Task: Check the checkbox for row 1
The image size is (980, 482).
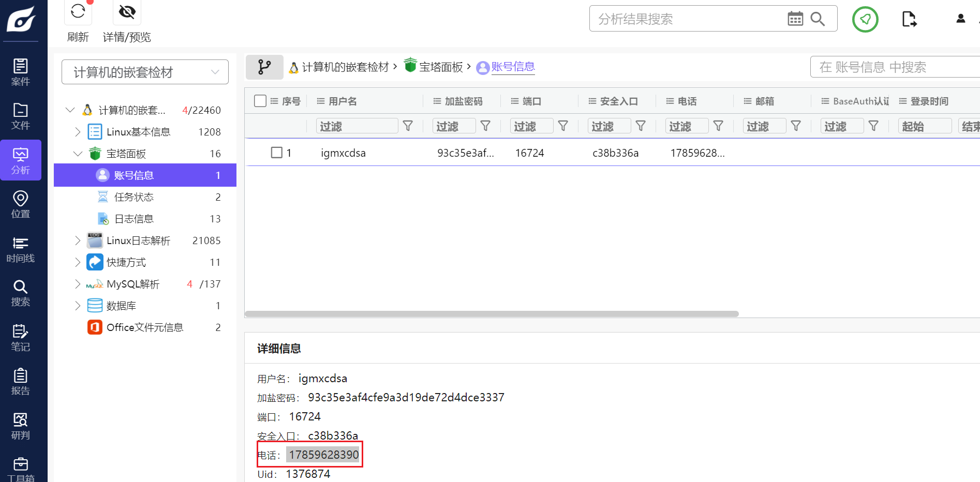Action: coord(277,153)
